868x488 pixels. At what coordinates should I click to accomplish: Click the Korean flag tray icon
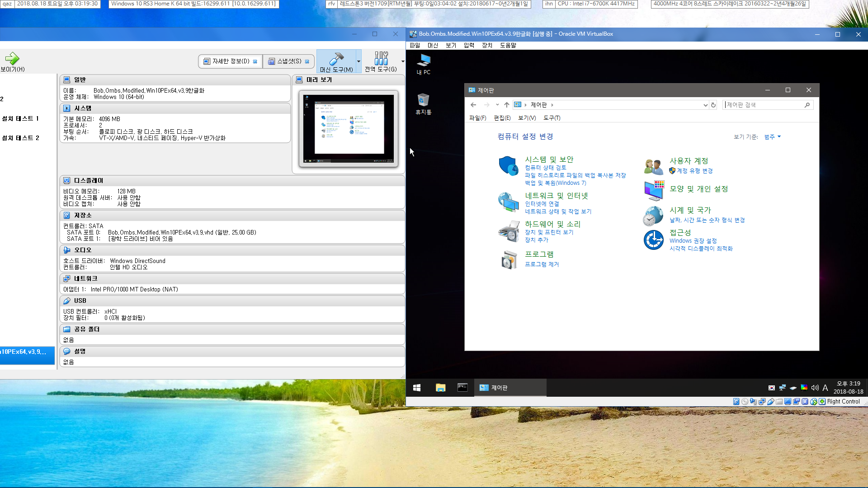[x=771, y=388]
